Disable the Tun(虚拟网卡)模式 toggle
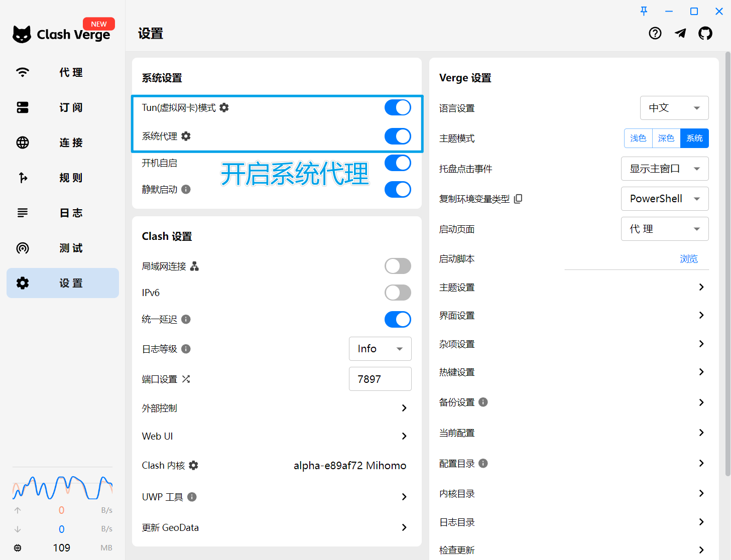Viewport: 731px width, 560px height. 398,107
